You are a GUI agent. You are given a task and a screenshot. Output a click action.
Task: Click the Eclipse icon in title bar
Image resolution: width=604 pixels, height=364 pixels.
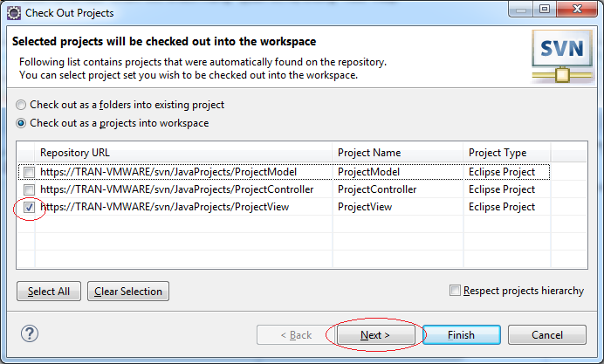pos(14,13)
